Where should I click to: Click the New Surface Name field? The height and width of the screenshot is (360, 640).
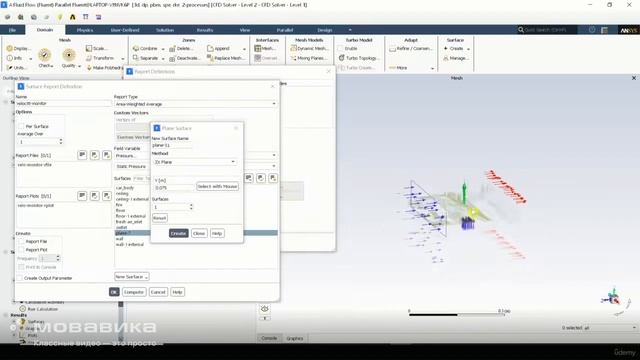pos(172,145)
